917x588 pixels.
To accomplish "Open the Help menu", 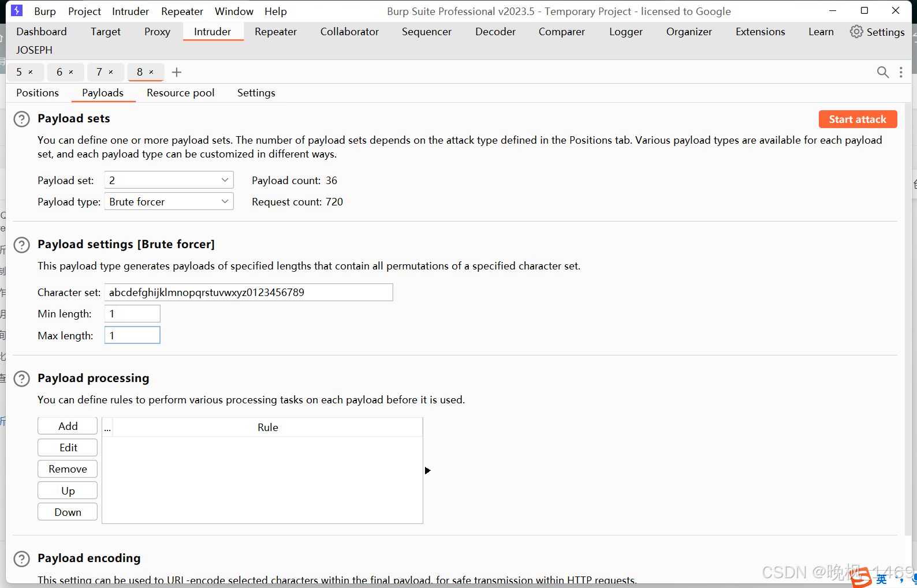I will [275, 11].
